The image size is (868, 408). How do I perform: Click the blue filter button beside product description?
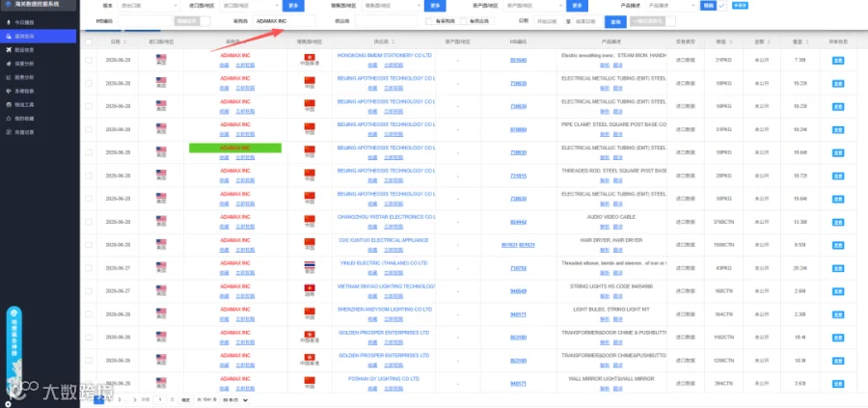708,6
